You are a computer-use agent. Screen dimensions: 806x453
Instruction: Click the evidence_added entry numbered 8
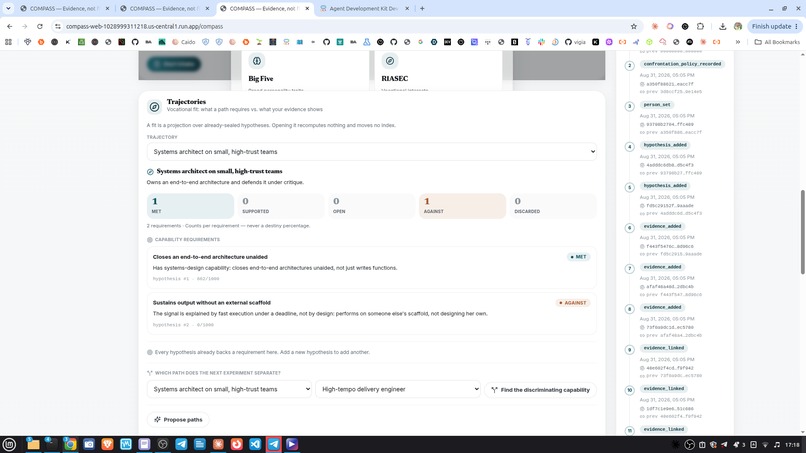point(662,307)
